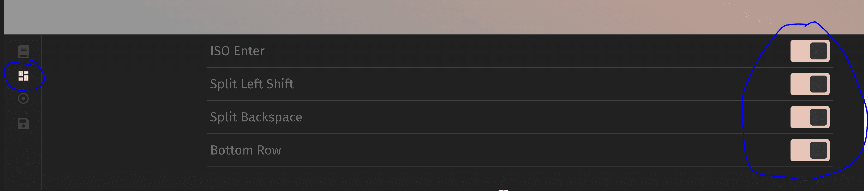
Task: Click the Bottom Row label text
Action: (x=246, y=150)
